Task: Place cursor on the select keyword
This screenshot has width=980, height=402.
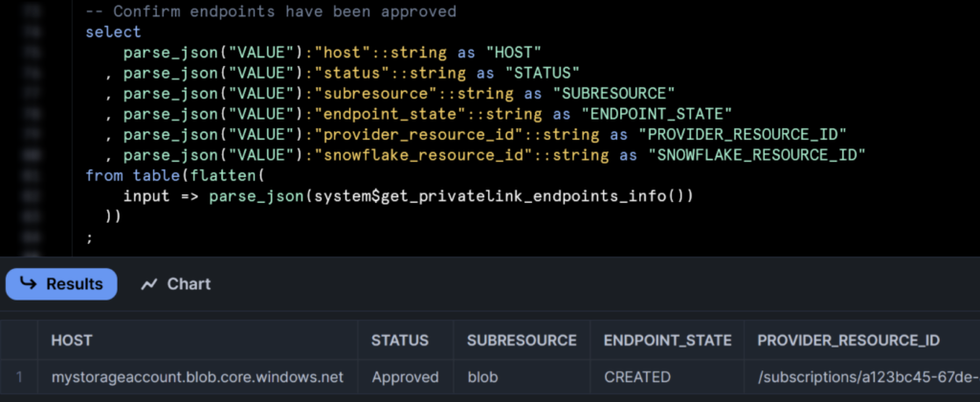Action: (113, 32)
